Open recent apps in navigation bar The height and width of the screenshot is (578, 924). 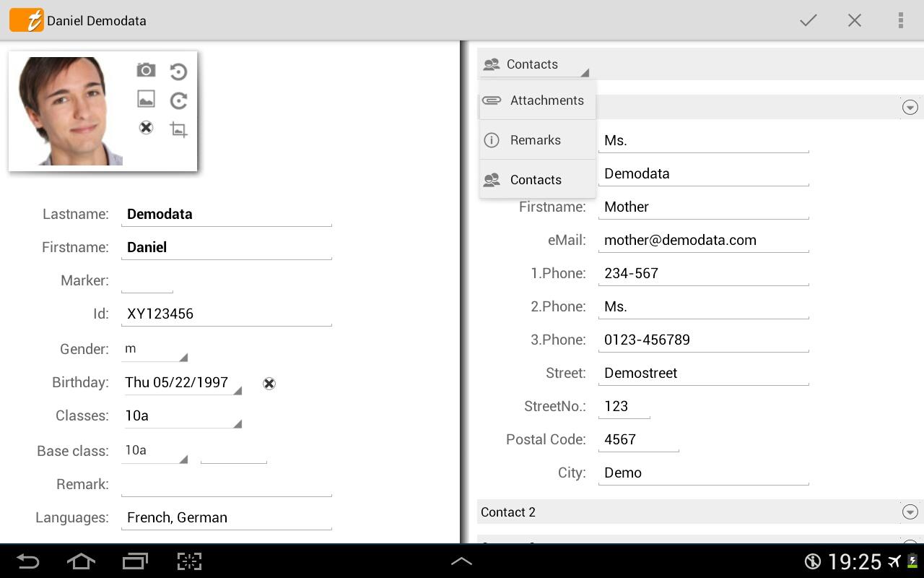pos(135,561)
